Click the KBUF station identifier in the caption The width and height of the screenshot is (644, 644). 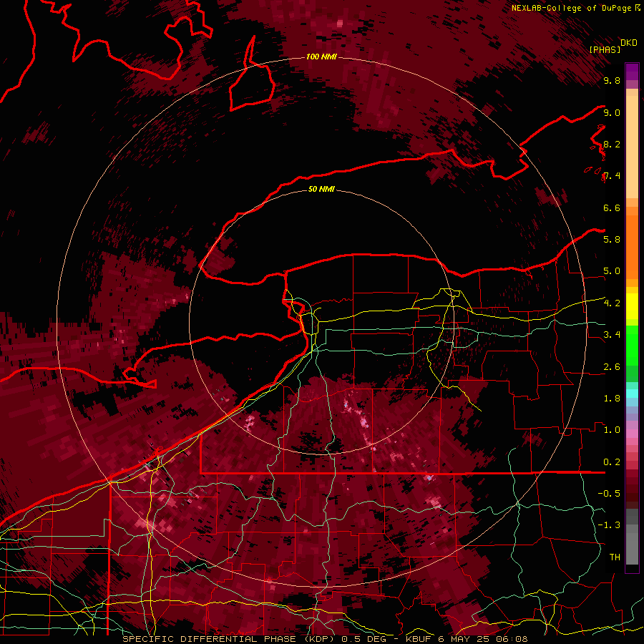click(419, 639)
